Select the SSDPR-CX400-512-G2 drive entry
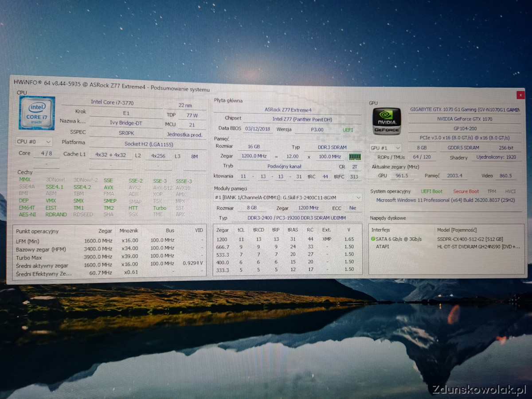This screenshot has height=399, width=532. [470, 239]
